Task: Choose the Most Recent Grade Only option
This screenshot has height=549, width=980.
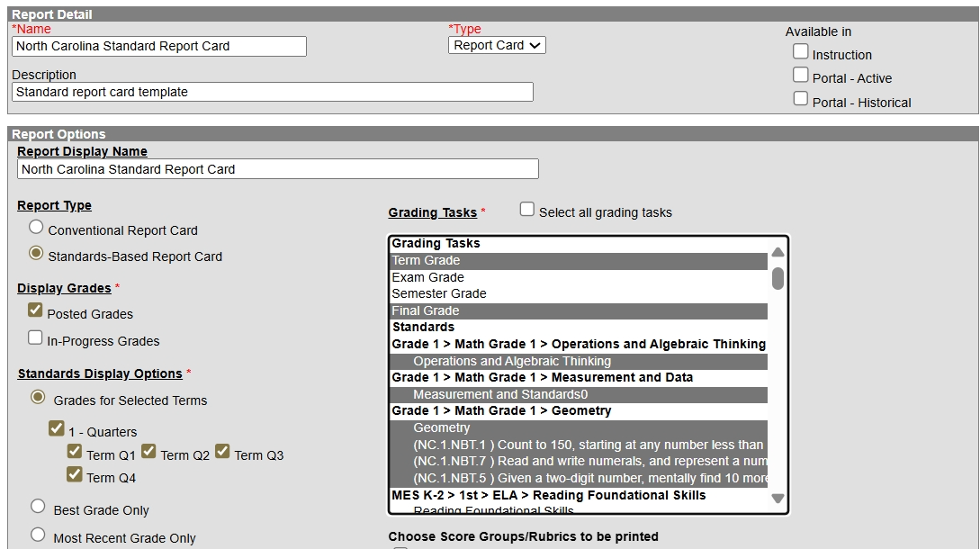Action: tap(38, 535)
